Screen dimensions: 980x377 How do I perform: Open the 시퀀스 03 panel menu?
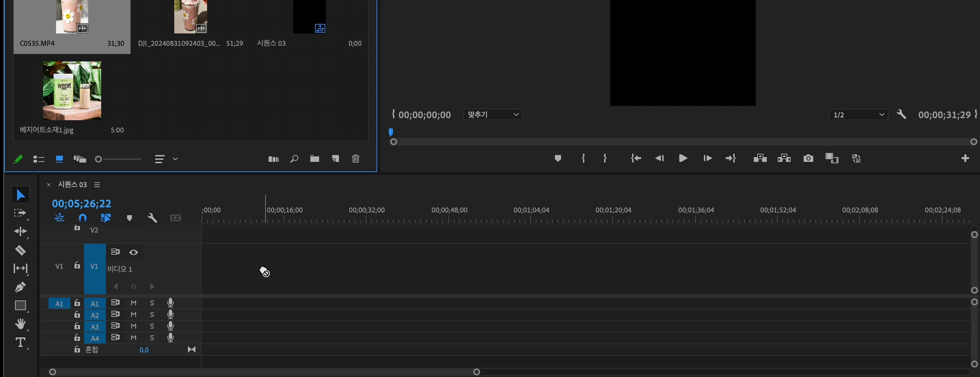pyautogui.click(x=97, y=185)
